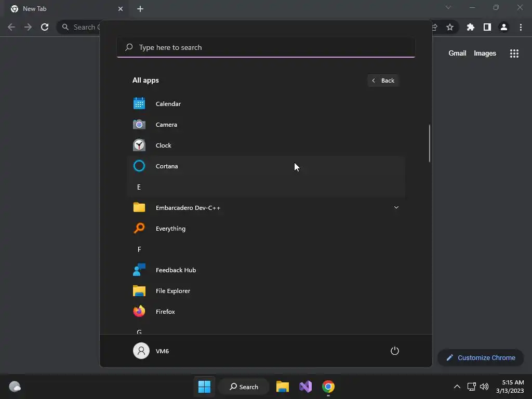Image resolution: width=532 pixels, height=399 pixels.
Task: Switch to Chrome from the taskbar
Action: pyautogui.click(x=328, y=387)
